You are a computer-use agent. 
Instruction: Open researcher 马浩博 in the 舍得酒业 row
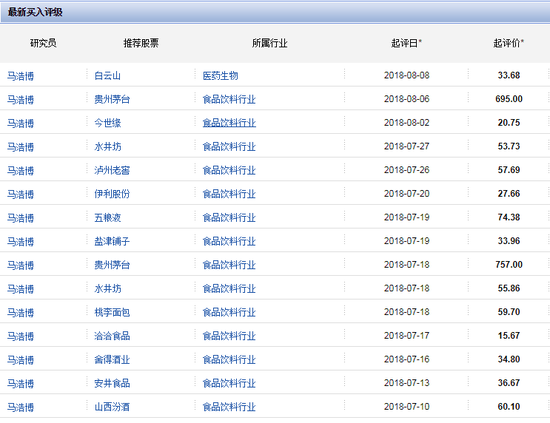[x=21, y=360]
